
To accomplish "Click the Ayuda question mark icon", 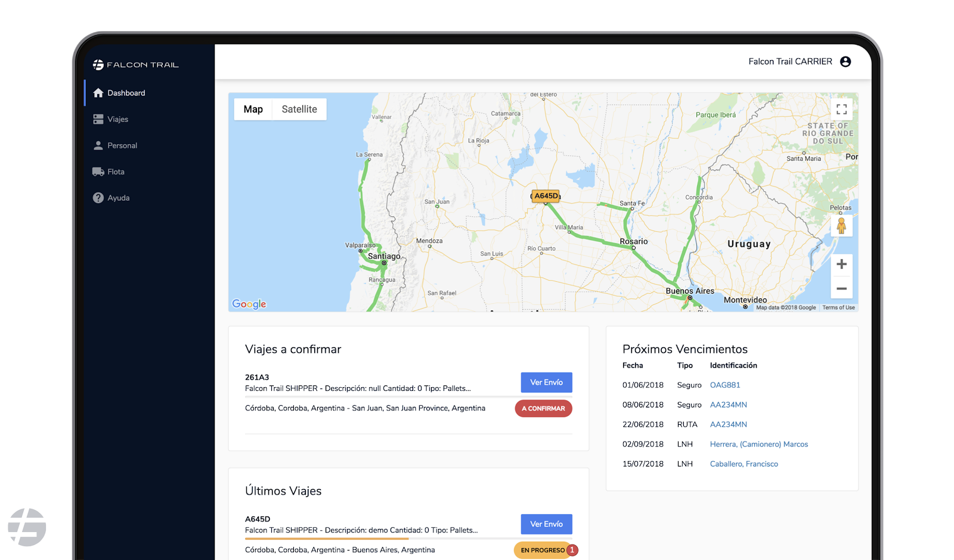I will pyautogui.click(x=98, y=198).
